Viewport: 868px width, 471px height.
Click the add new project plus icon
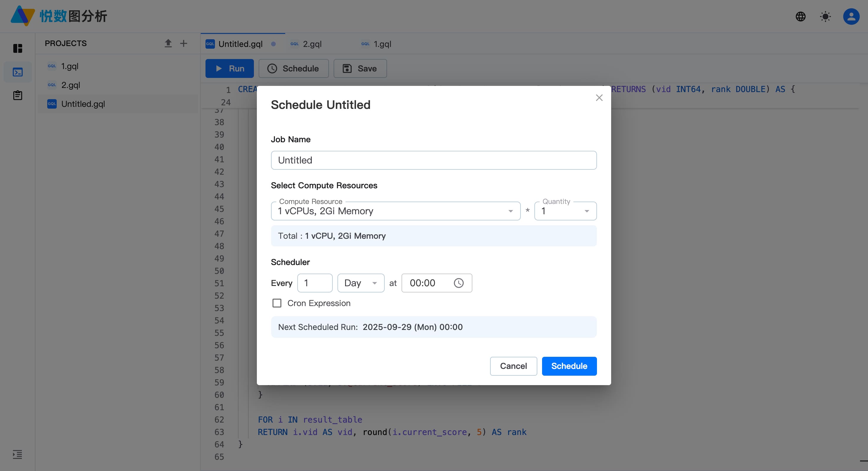(x=184, y=43)
